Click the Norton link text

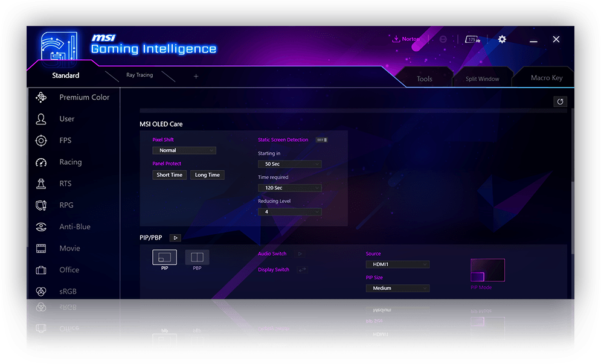tap(411, 39)
